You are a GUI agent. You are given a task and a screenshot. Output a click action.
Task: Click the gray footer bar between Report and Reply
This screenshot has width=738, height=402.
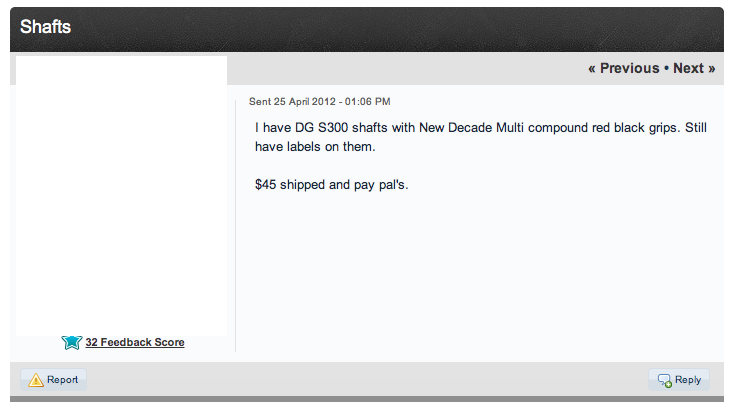tap(367, 379)
